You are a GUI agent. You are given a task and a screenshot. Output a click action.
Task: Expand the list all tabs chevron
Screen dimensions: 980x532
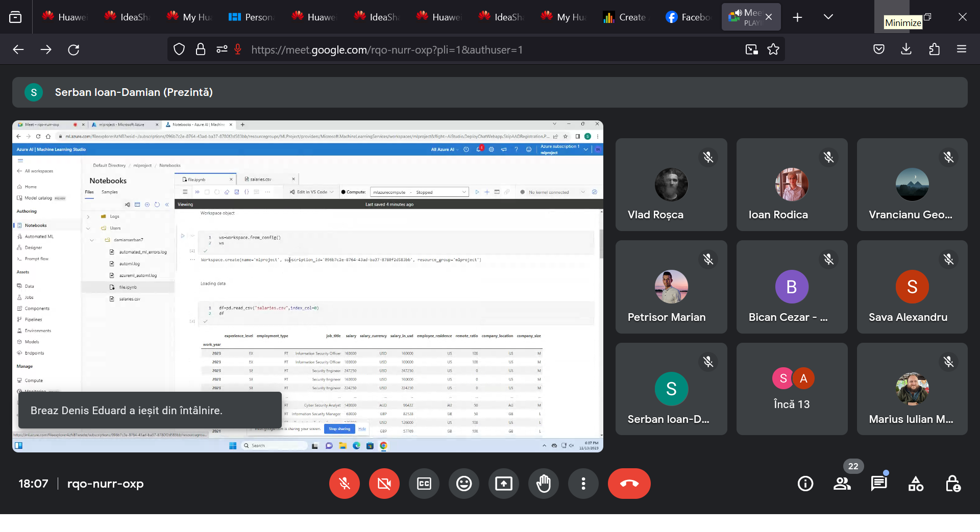[x=828, y=17]
